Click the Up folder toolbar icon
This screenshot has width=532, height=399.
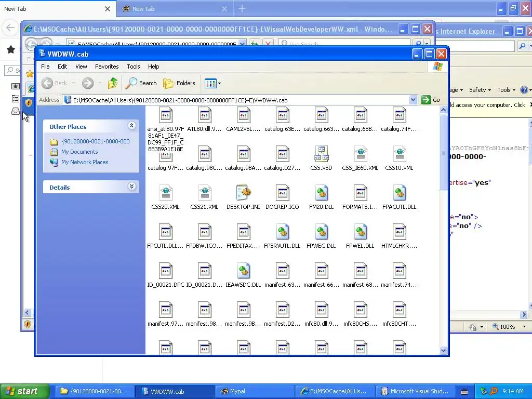[x=112, y=83]
